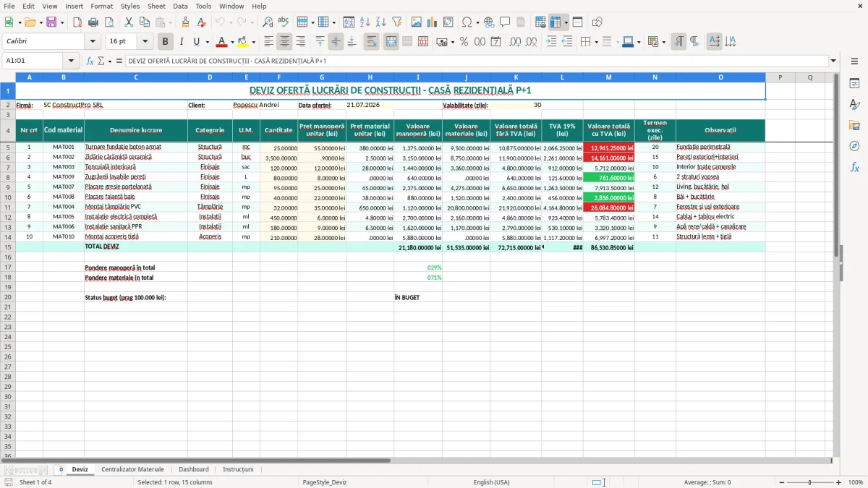The width and height of the screenshot is (868, 488).
Task: Click the Define Print Area icon
Action: pos(541,22)
